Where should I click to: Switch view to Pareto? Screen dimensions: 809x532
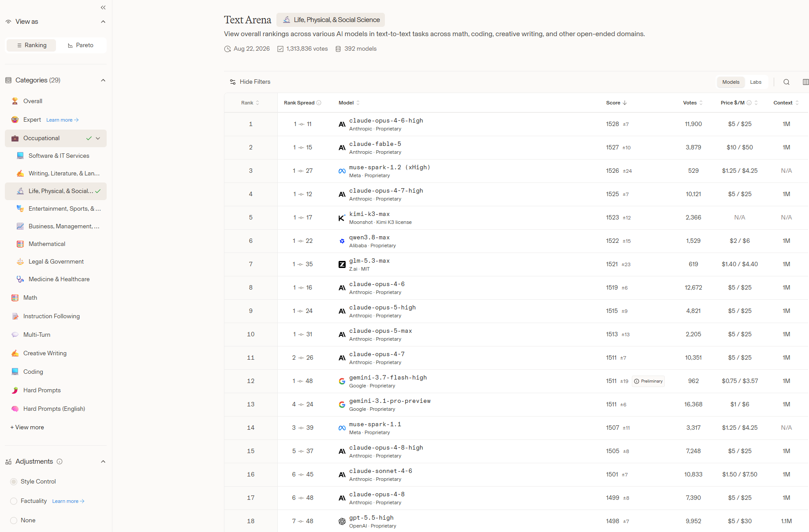click(x=81, y=45)
